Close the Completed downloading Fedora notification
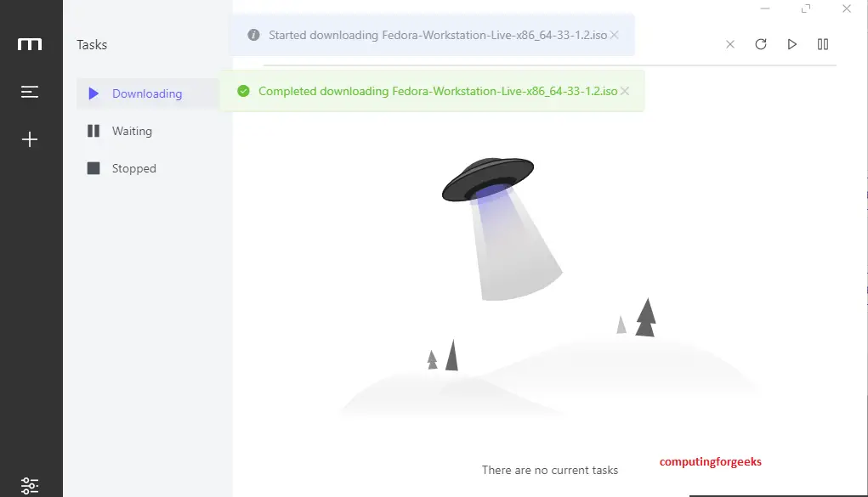Image resolution: width=868 pixels, height=497 pixels. pos(624,91)
